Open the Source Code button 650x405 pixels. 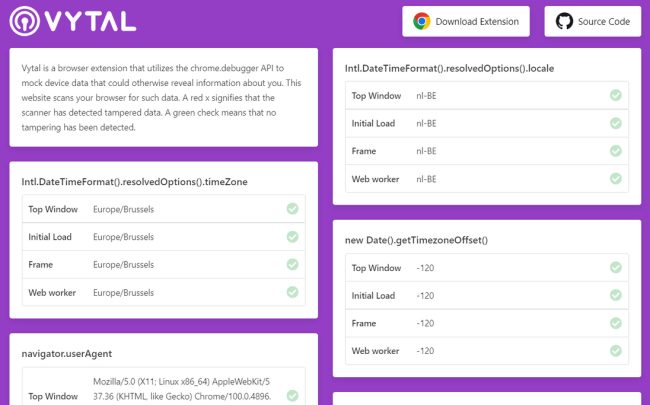pyautogui.click(x=593, y=21)
